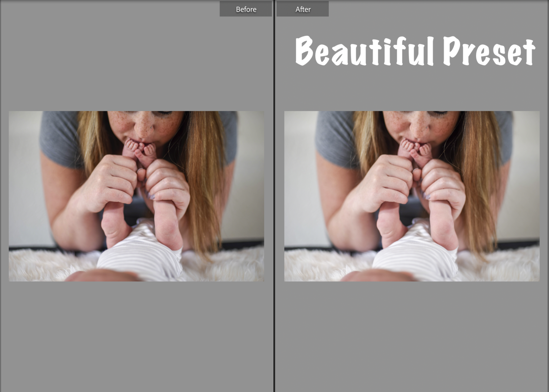The image size is (549, 392).
Task: Select the Before pane label
Action: 246,9
